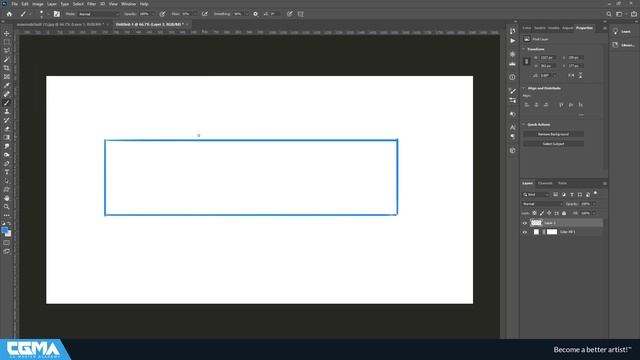Open the History panel icon in dock

tap(512, 31)
